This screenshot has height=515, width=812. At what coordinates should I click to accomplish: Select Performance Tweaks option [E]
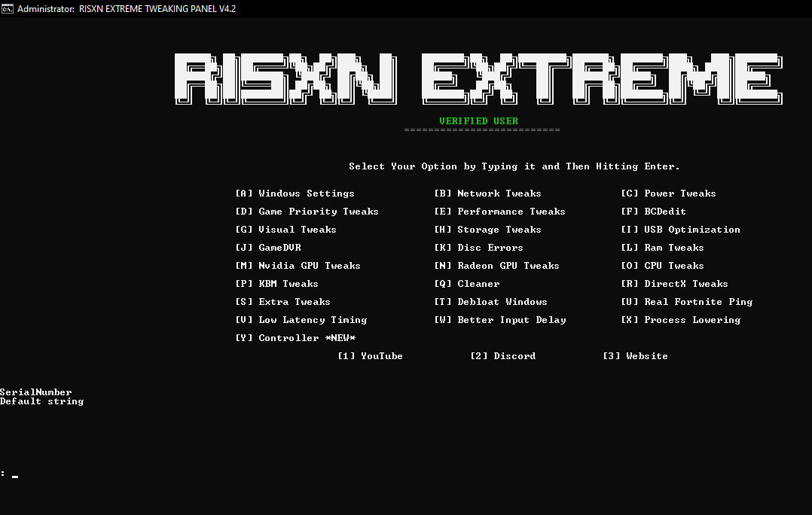pos(500,211)
